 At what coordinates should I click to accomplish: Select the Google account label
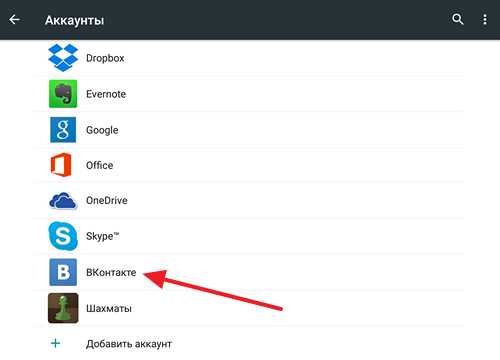[x=102, y=130]
